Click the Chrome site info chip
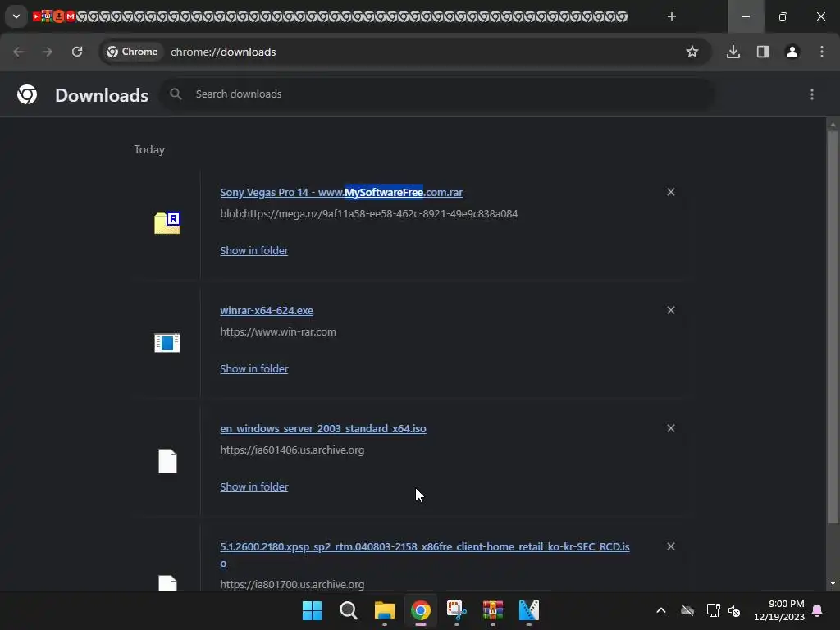 [132, 52]
